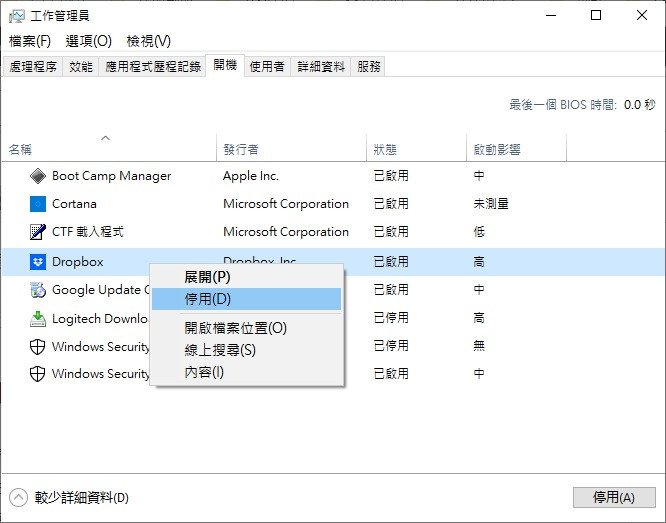Select the Boot Camp Manager row name
This screenshot has width=666, height=523.
(x=112, y=176)
